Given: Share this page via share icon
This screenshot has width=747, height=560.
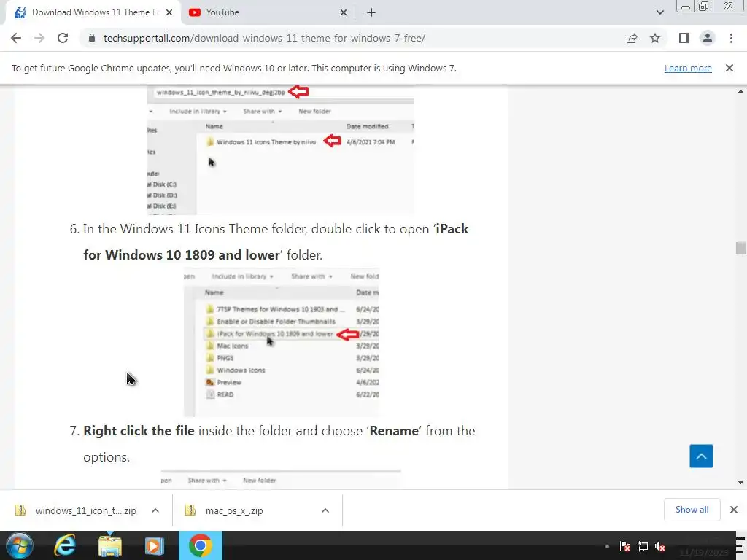Looking at the screenshot, I should coord(632,38).
